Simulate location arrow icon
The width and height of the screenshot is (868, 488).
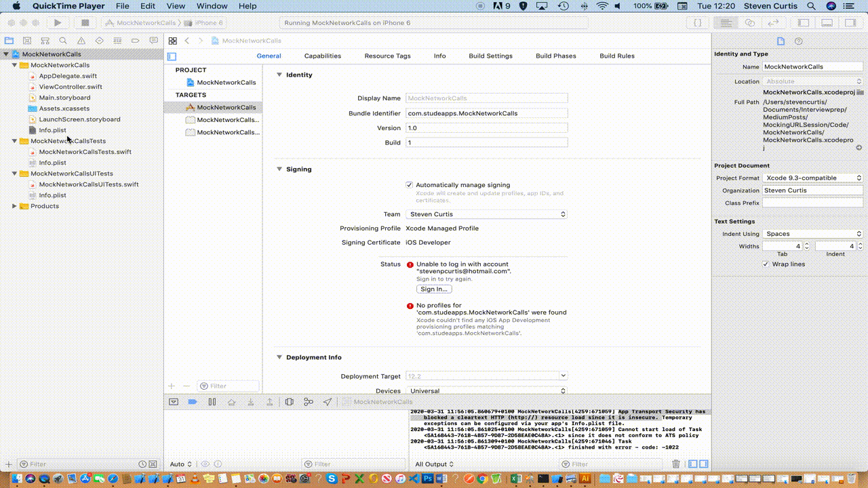pos(328,402)
